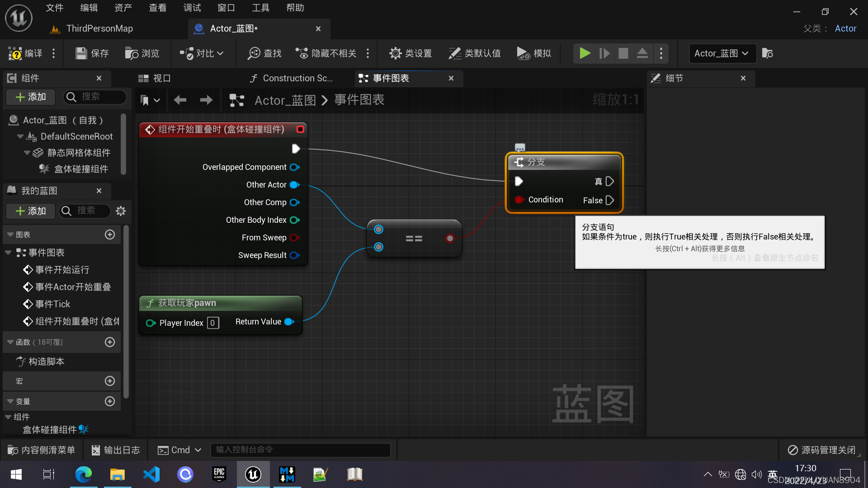Collapse the 事件图表 tree section
The height and width of the screenshot is (488, 868).
coord(8,253)
